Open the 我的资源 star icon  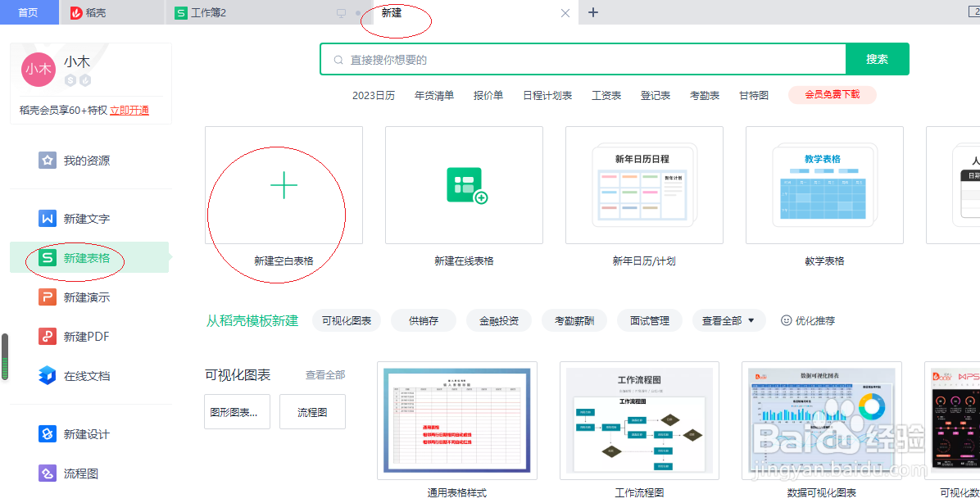(x=48, y=161)
